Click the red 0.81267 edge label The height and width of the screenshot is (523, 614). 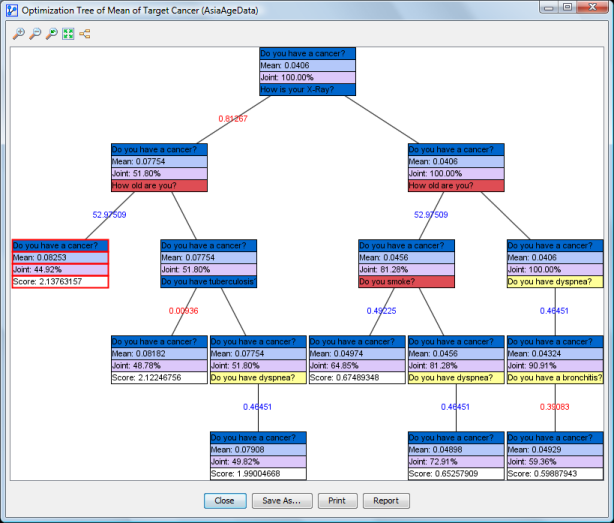tap(234, 119)
